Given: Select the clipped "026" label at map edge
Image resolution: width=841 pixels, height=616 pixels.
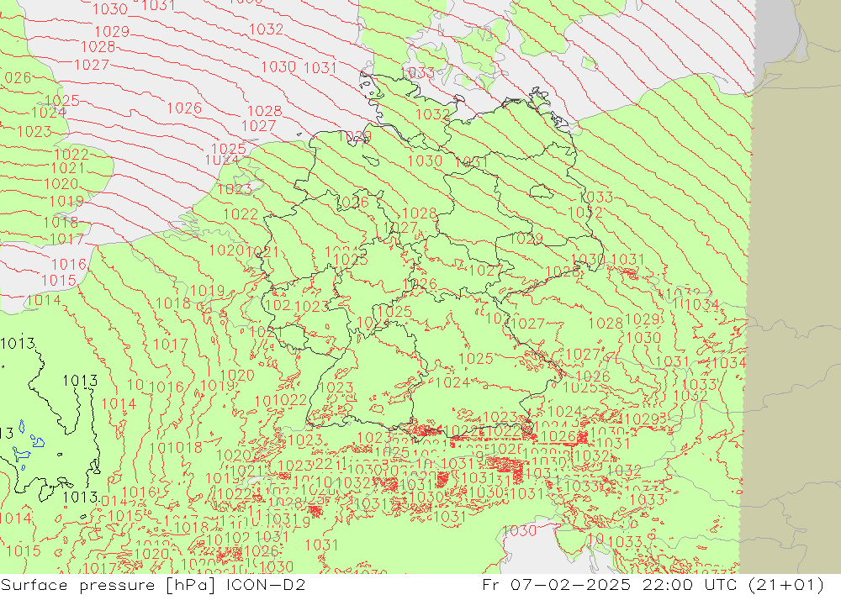Looking at the screenshot, I should click(18, 78).
